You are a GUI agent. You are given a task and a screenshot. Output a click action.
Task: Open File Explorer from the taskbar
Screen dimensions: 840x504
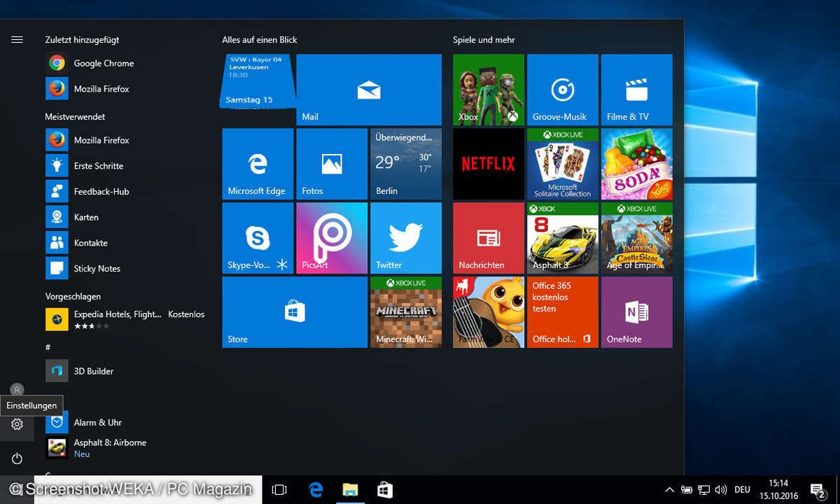350,490
